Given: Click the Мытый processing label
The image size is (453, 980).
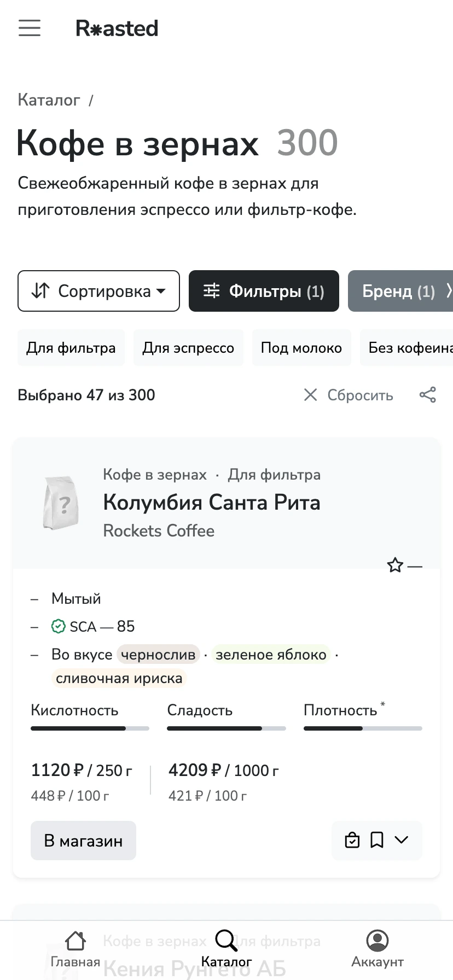Looking at the screenshot, I should pyautogui.click(x=76, y=598).
